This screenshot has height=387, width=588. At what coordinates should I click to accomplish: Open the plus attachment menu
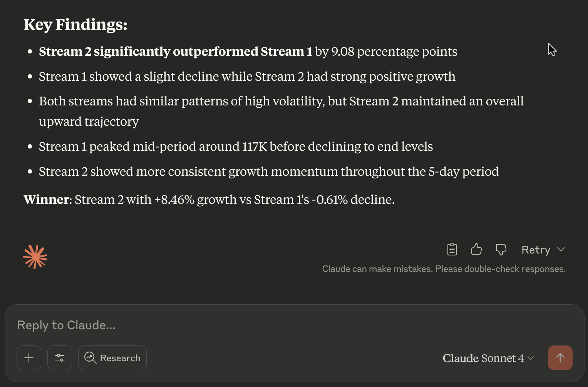(29, 358)
